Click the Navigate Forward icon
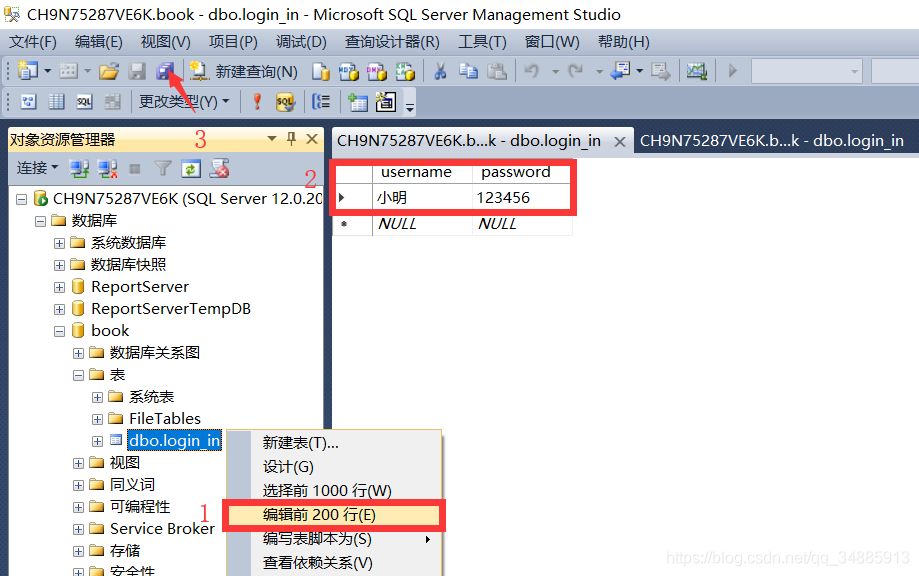919x576 pixels. pyautogui.click(x=661, y=71)
